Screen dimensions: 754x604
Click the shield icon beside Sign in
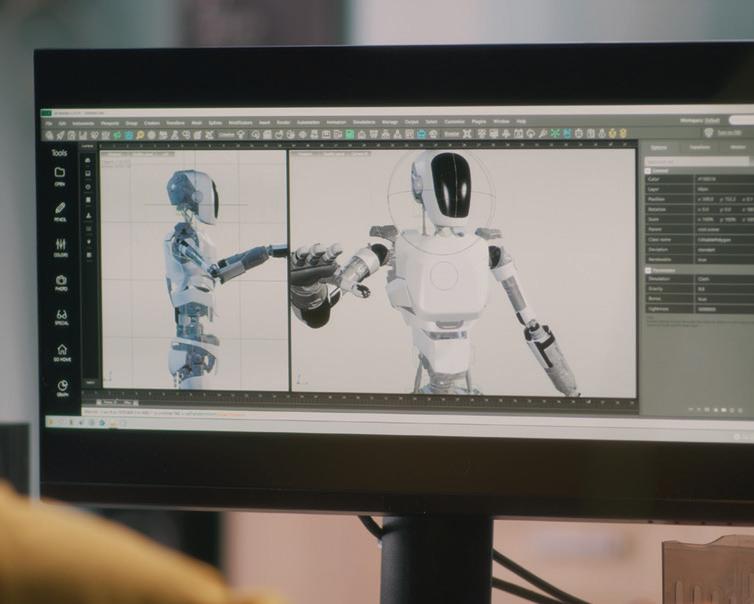[708, 133]
